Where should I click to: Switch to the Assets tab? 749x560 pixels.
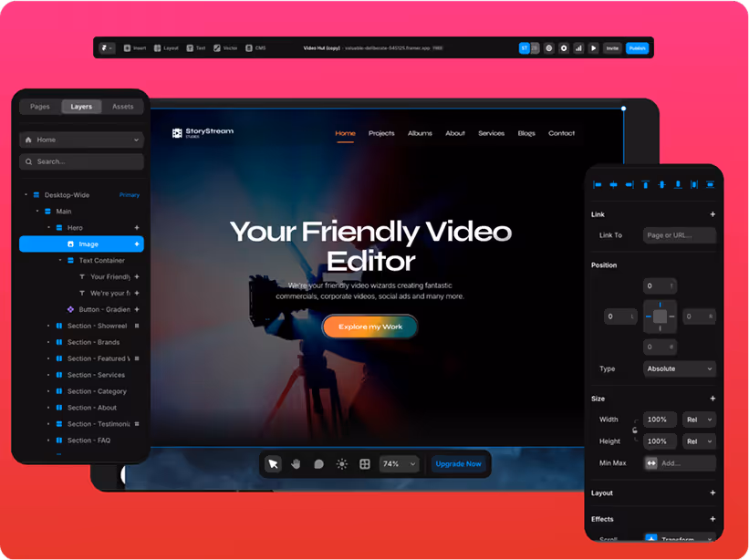point(123,107)
